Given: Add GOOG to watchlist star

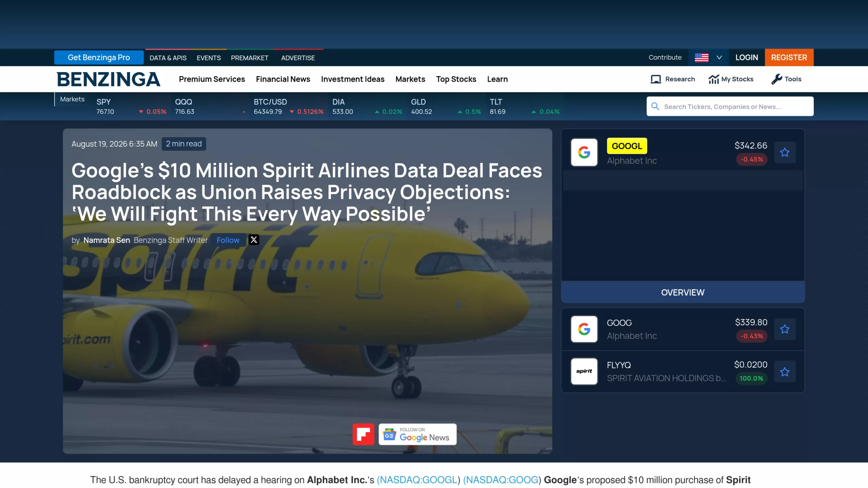Looking at the screenshot, I should pos(785,329).
